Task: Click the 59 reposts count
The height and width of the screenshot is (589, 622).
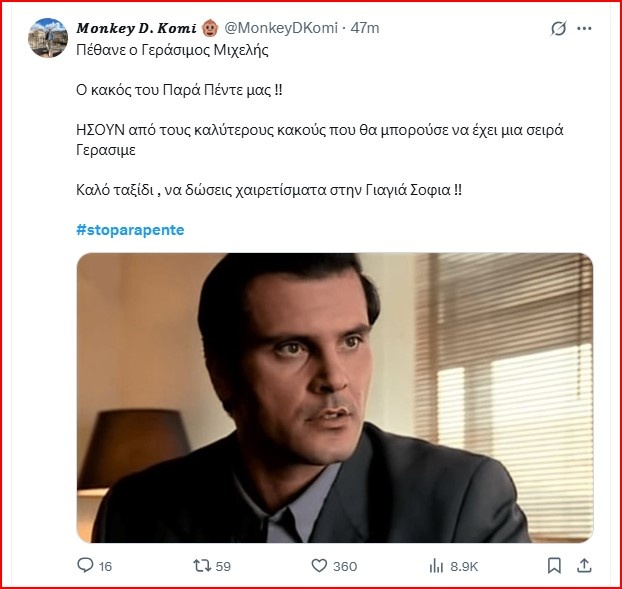Action: click(223, 567)
